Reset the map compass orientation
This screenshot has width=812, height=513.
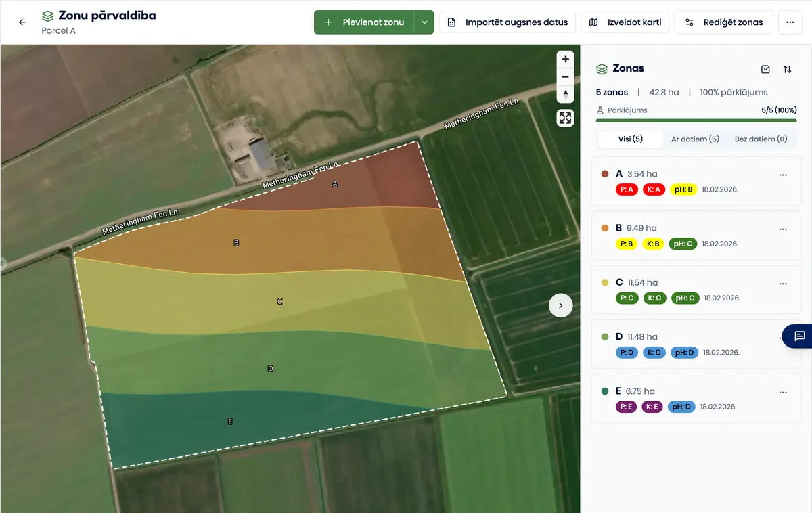[x=566, y=94]
